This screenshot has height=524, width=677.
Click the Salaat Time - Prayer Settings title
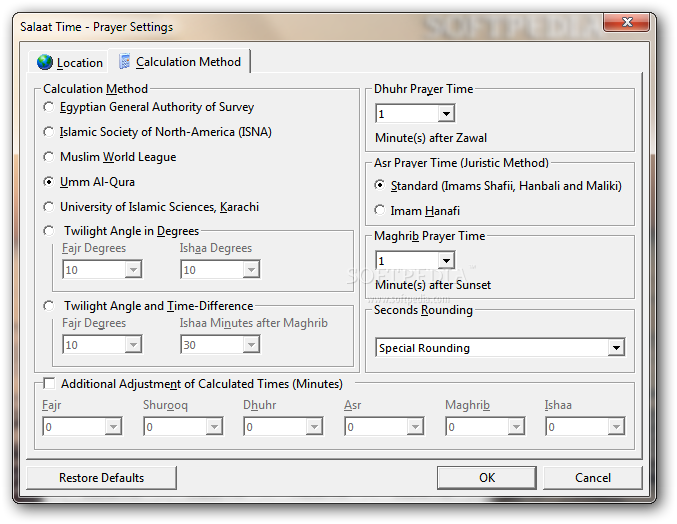[96, 27]
